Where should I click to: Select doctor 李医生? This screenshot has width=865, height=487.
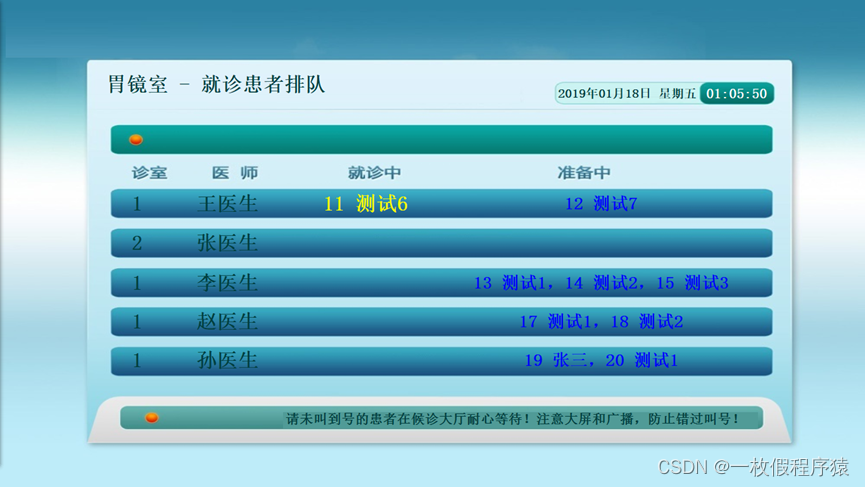pyautogui.click(x=227, y=283)
